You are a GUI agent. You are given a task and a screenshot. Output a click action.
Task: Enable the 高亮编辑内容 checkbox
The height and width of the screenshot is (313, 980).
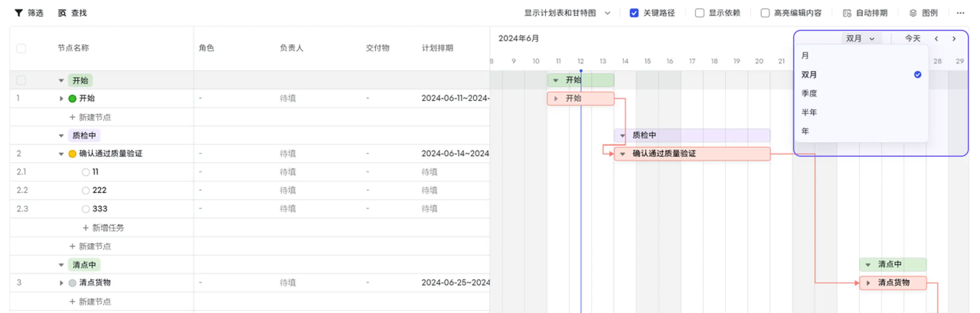[765, 13]
